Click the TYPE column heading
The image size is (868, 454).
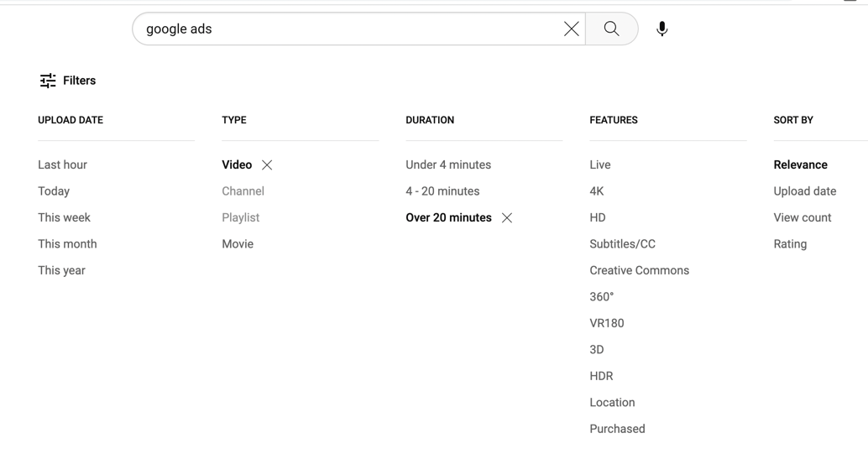(234, 120)
